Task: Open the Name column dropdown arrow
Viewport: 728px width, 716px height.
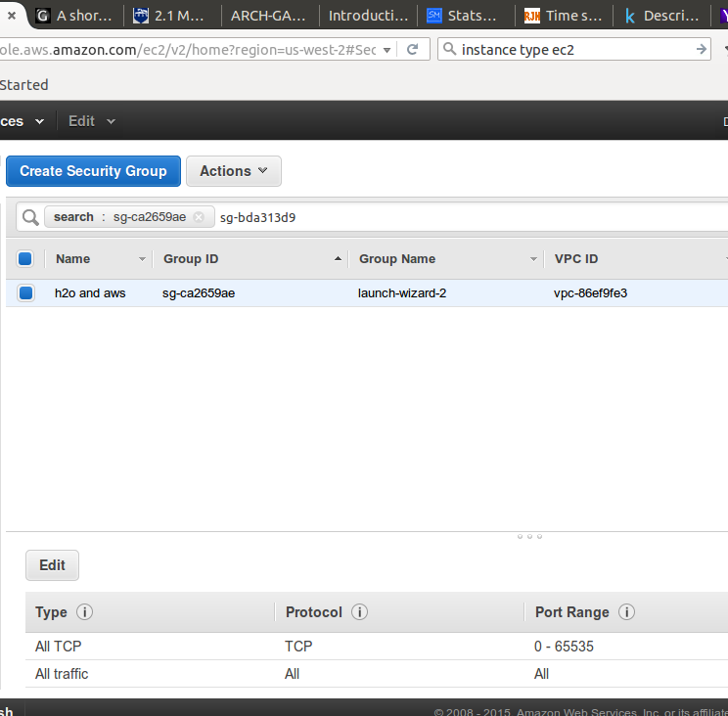Action: 142,259
